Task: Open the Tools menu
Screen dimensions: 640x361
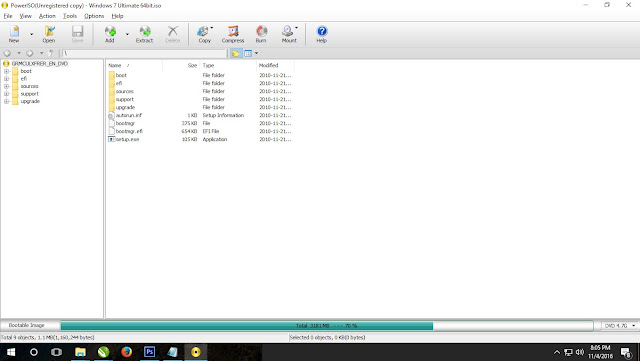Action: (70, 16)
